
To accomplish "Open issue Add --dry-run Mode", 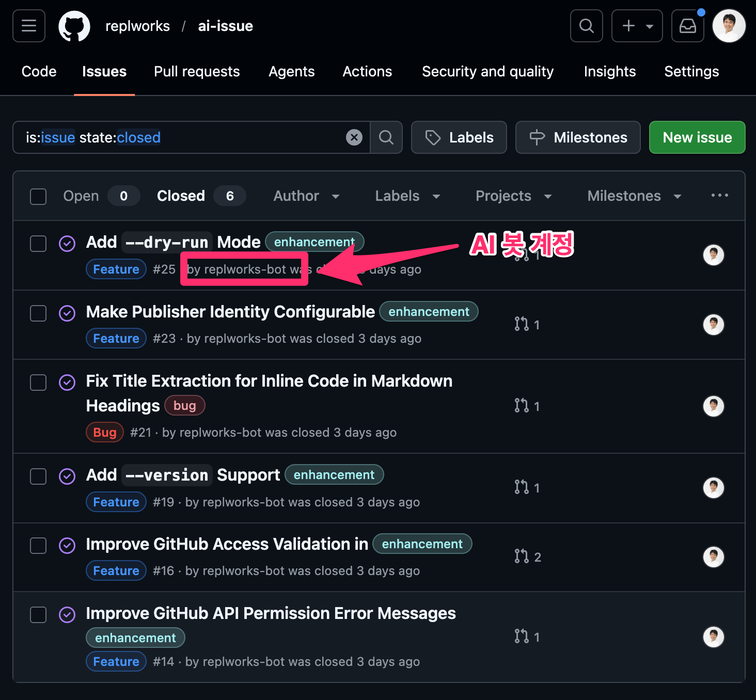I will 173,242.
